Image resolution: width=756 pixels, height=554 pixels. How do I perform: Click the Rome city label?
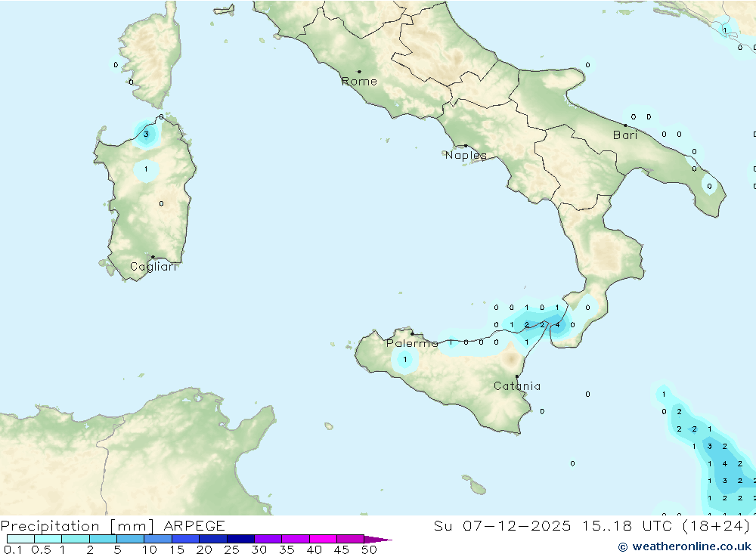(359, 82)
